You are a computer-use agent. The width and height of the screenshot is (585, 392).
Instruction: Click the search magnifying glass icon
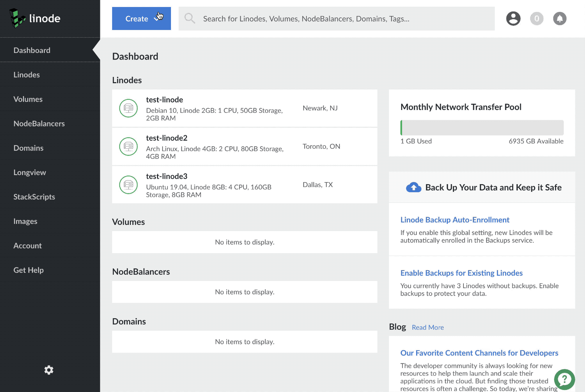pyautogui.click(x=190, y=18)
